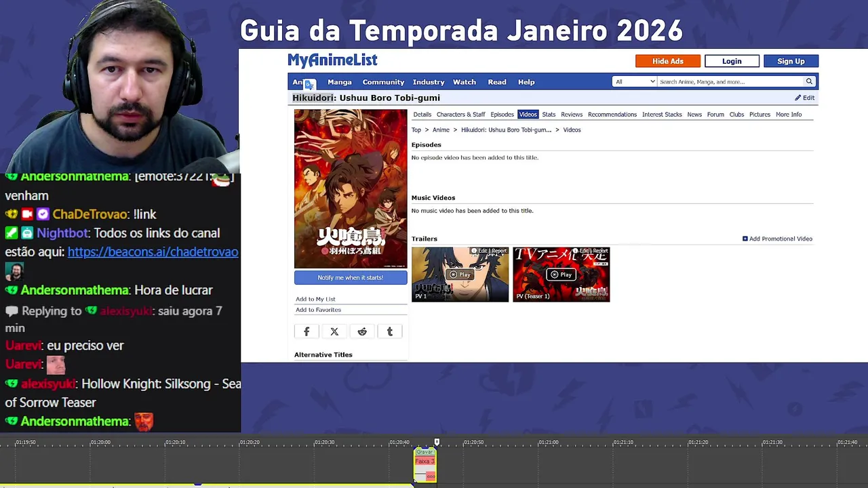
Task: Switch to the Details tab
Action: 422,115
